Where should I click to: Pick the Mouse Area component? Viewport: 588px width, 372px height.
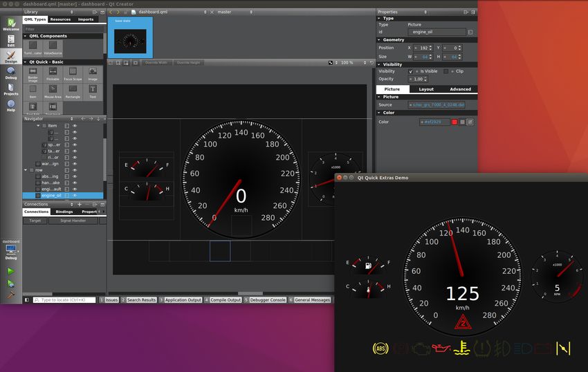[53, 92]
